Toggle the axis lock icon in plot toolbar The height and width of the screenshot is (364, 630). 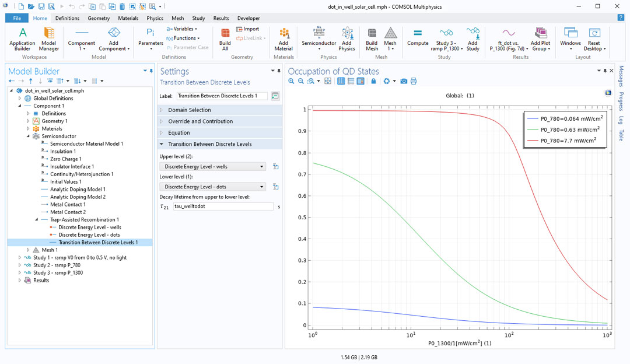[373, 81]
